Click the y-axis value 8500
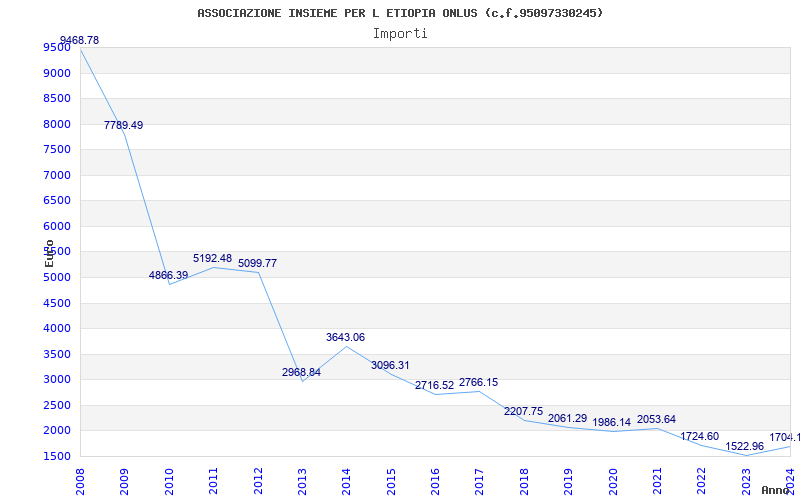Image resolution: width=800 pixels, height=500 pixels. point(57,98)
